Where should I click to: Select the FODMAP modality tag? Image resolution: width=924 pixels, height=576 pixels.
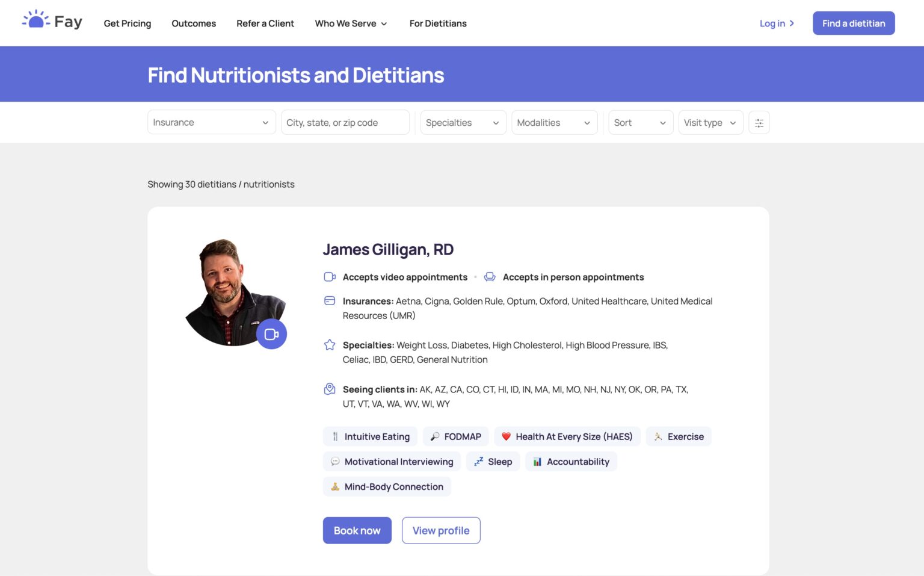(x=456, y=437)
